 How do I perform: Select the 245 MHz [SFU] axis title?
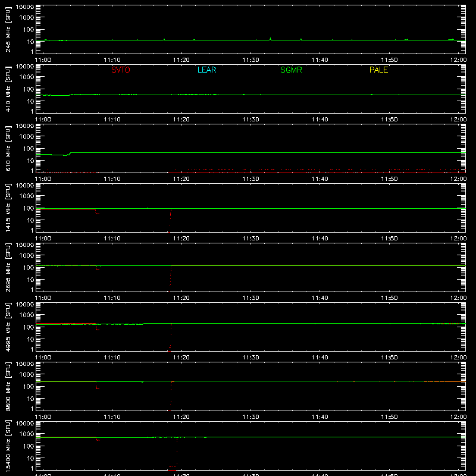point(8,29)
